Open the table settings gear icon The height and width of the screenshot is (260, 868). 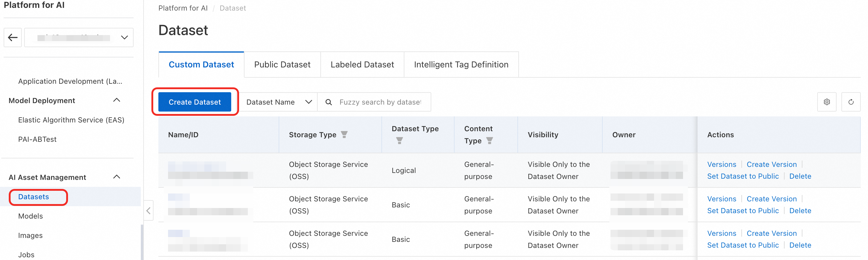(827, 102)
